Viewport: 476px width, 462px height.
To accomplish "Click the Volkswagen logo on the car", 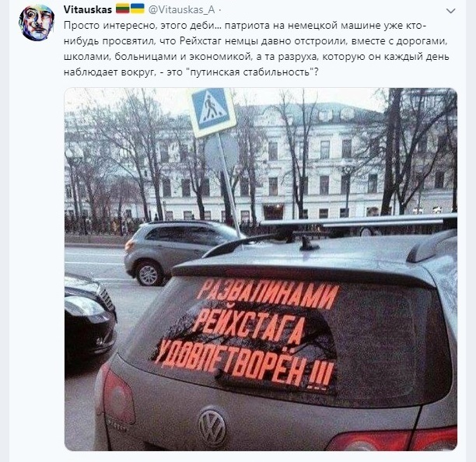I will pyautogui.click(x=212, y=428).
